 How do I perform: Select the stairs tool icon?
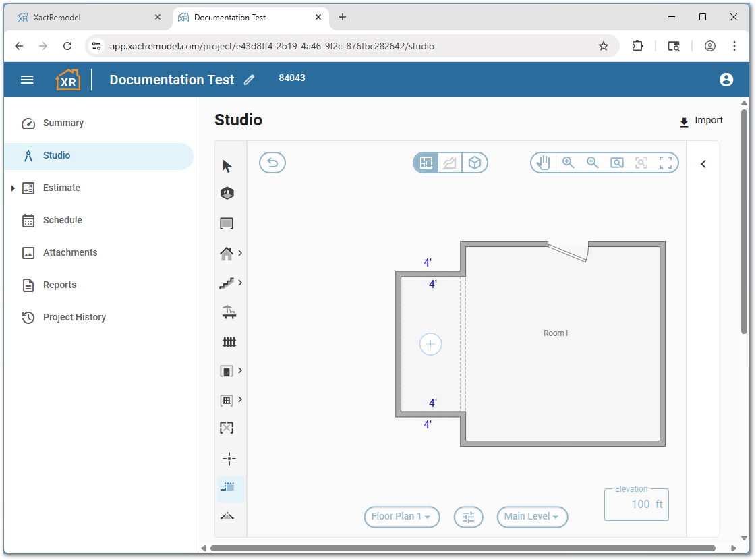point(227,283)
